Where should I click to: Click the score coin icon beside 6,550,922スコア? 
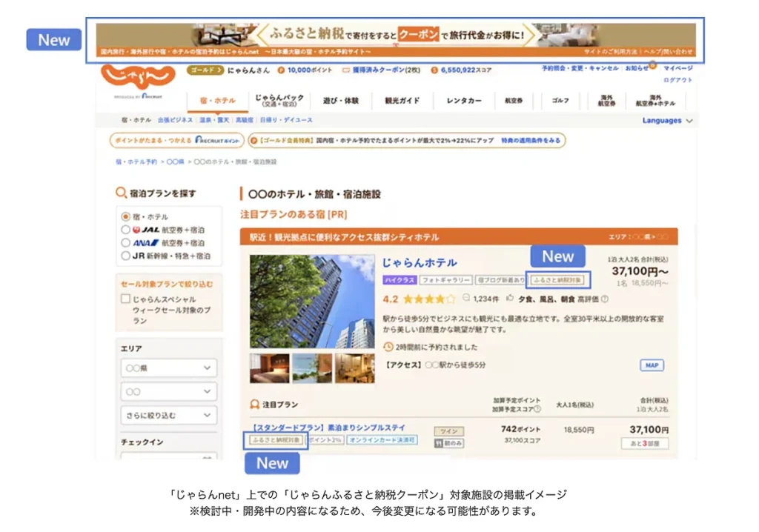434,70
